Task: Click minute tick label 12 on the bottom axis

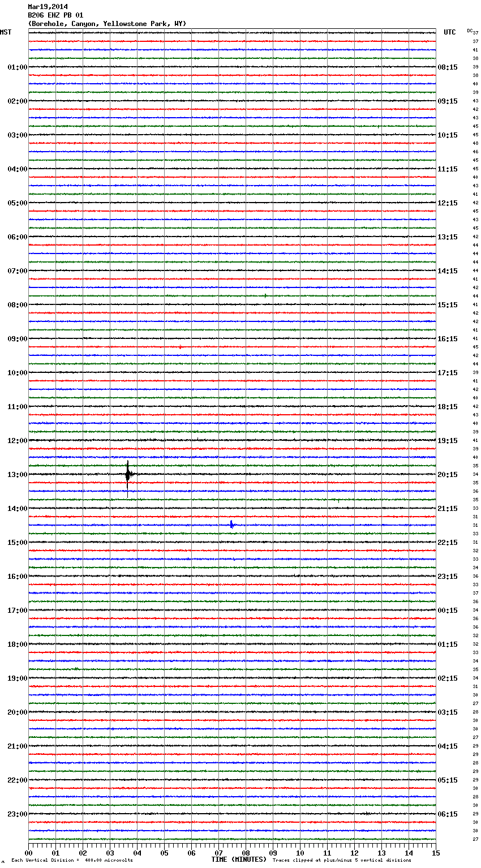Action: coord(354,853)
